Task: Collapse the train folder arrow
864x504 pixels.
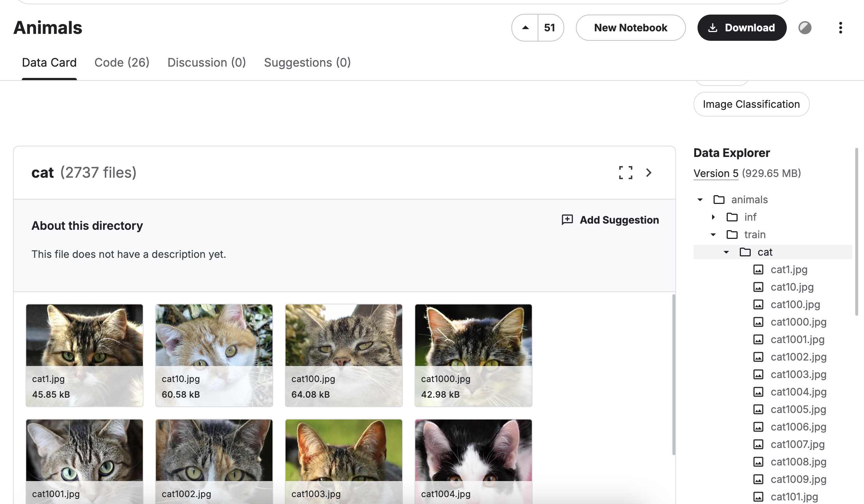Action: point(713,235)
